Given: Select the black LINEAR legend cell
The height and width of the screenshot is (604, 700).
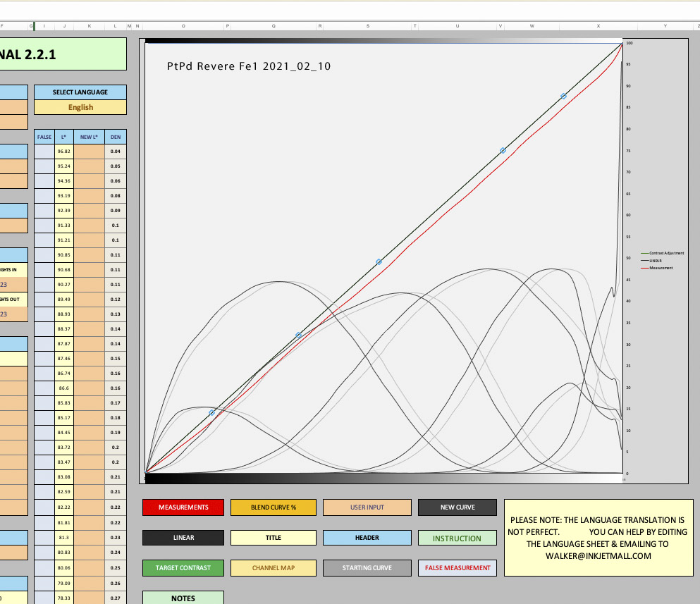Looking at the screenshot, I should pyautogui.click(x=183, y=538).
